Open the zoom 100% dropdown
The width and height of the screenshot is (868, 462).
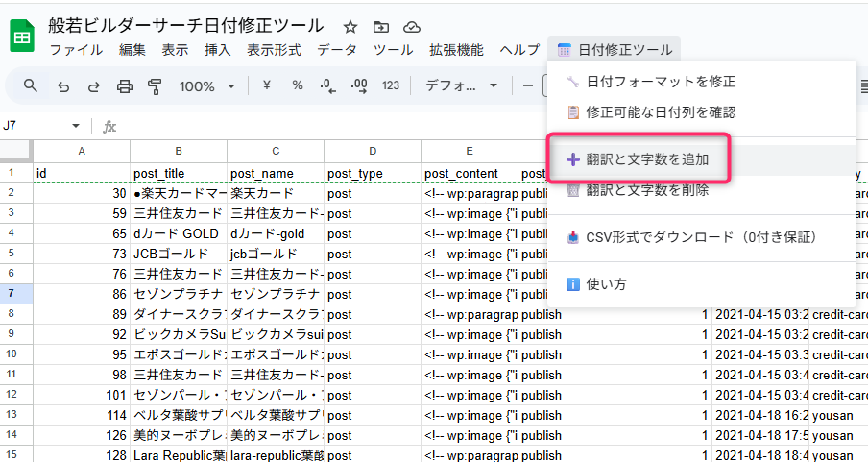tap(207, 86)
